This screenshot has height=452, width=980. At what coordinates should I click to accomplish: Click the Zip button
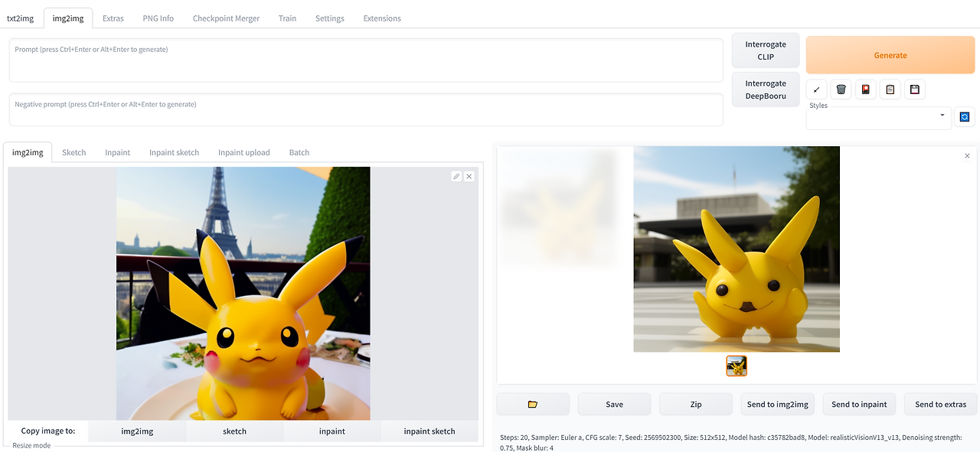pyautogui.click(x=696, y=404)
